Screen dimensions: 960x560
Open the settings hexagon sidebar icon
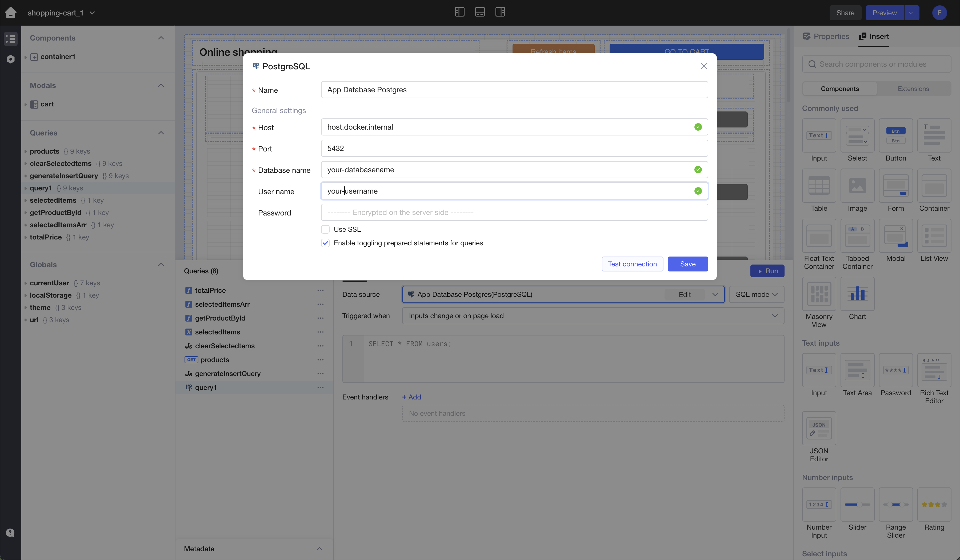(x=11, y=59)
